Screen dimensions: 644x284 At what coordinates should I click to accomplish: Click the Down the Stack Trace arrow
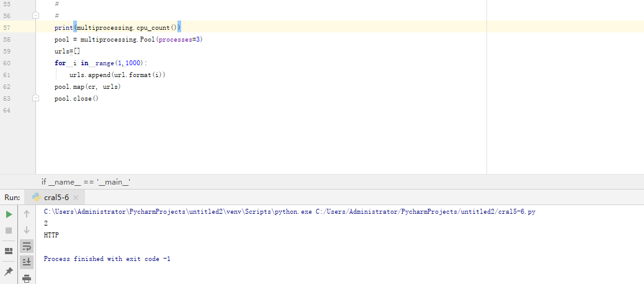27,230
